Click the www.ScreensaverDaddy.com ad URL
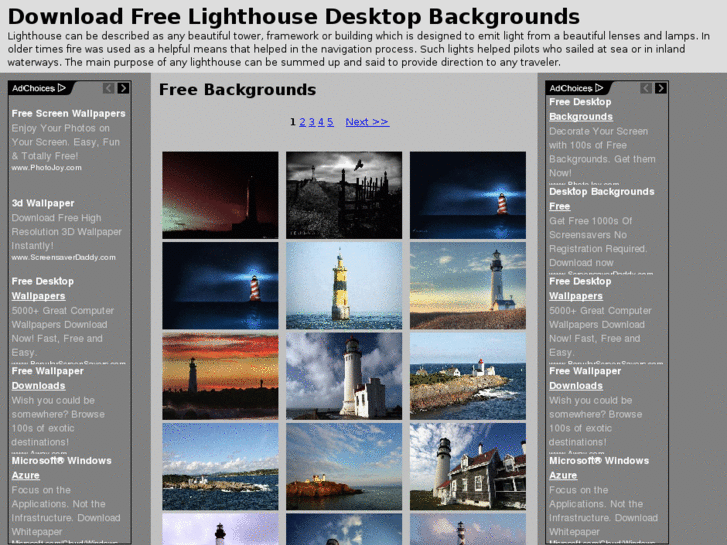Image resolution: width=727 pixels, height=545 pixels. click(x=64, y=257)
